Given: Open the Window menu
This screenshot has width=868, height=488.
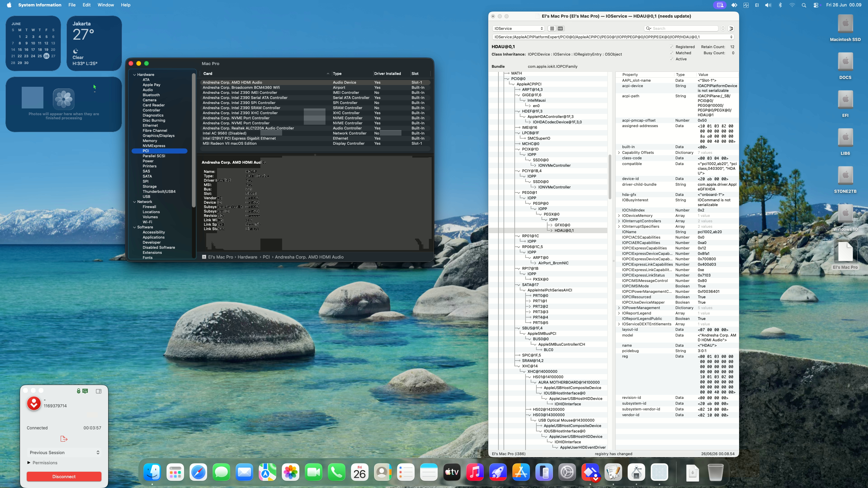Looking at the screenshot, I should 105,5.
